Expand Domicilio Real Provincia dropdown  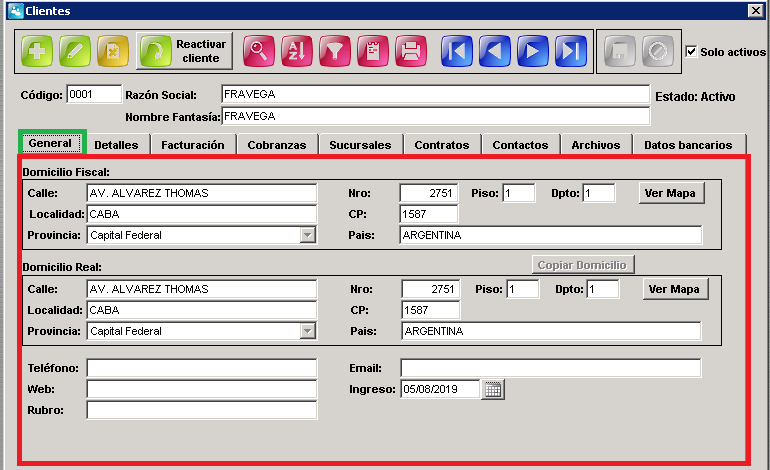pyautogui.click(x=307, y=332)
